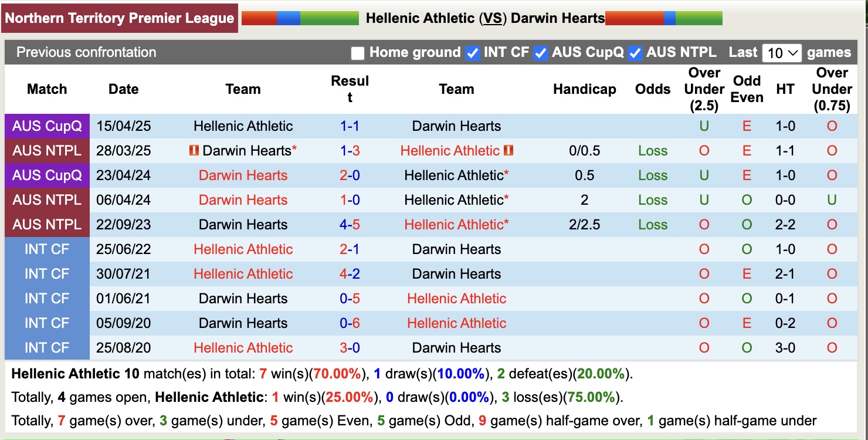Click red card icon beside Darwin Hearts

point(194,151)
